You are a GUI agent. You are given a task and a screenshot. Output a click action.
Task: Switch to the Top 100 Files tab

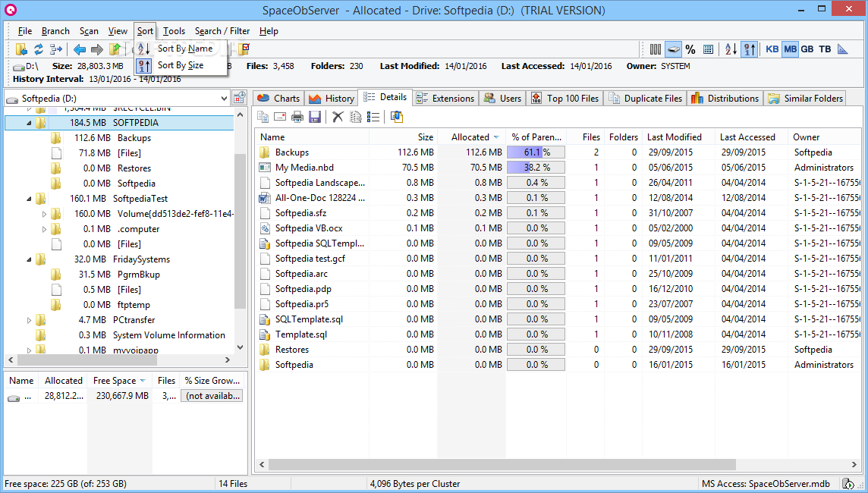565,98
